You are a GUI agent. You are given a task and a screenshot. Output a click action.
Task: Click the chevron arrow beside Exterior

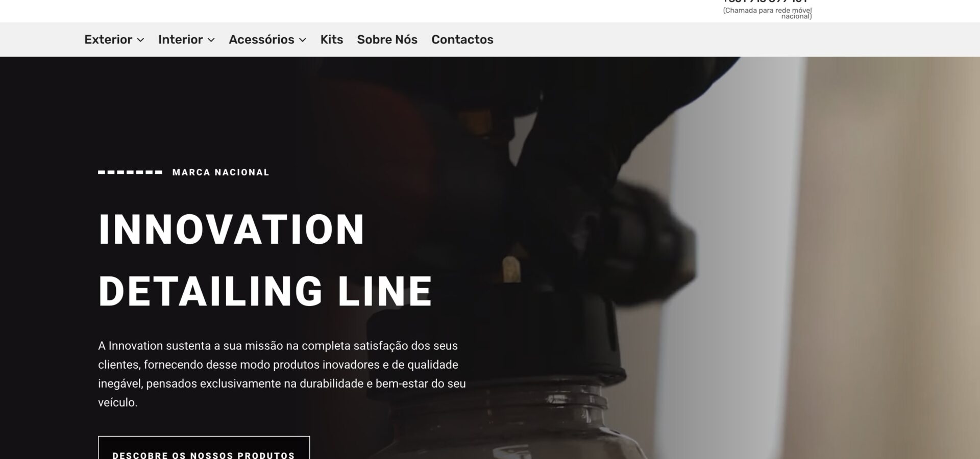[140, 40]
